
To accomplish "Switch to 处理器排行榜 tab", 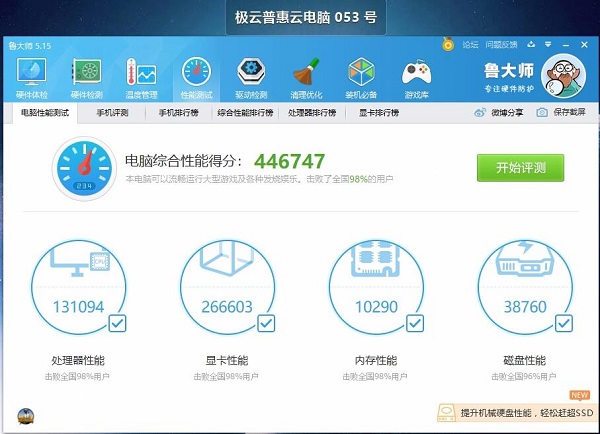I will coord(312,113).
